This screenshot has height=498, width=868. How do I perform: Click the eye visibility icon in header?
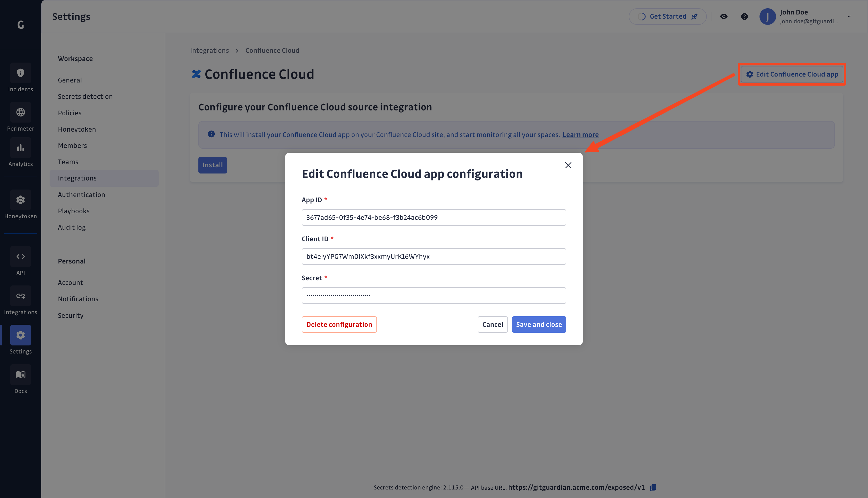pos(724,16)
